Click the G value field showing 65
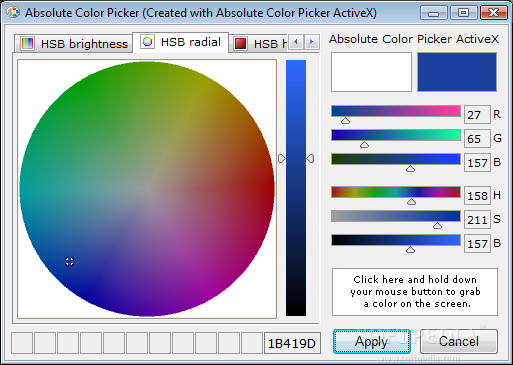The image size is (513, 365). pyautogui.click(x=477, y=139)
